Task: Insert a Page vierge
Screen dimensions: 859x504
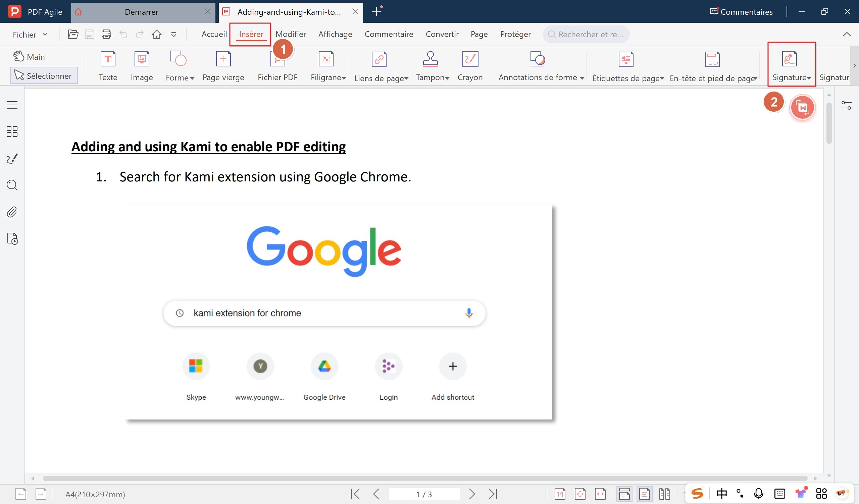Action: coord(223,66)
